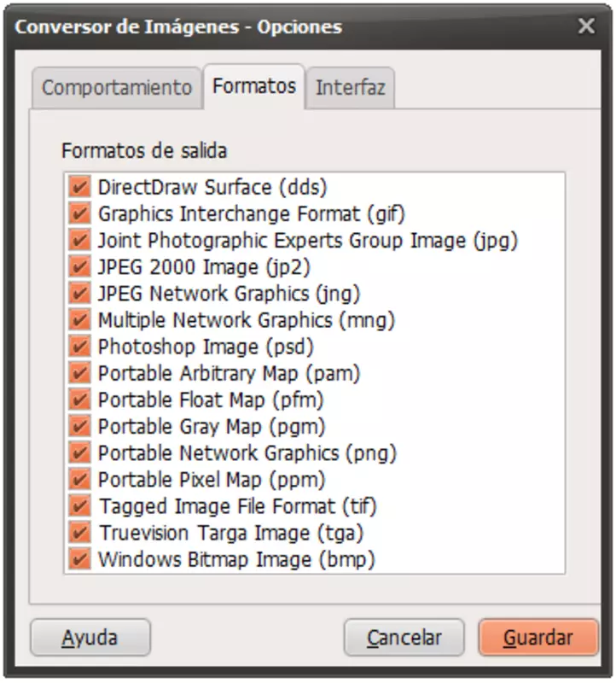Open the Interfaz tab

click(x=351, y=88)
